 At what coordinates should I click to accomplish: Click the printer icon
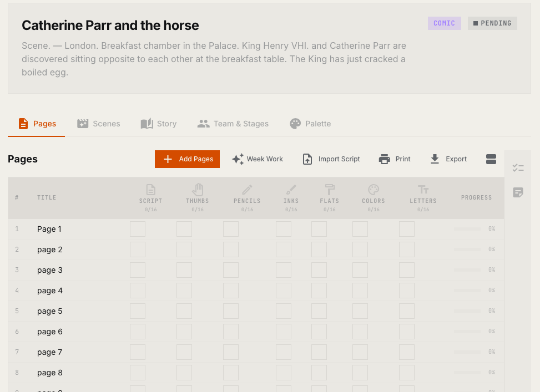pyautogui.click(x=385, y=159)
